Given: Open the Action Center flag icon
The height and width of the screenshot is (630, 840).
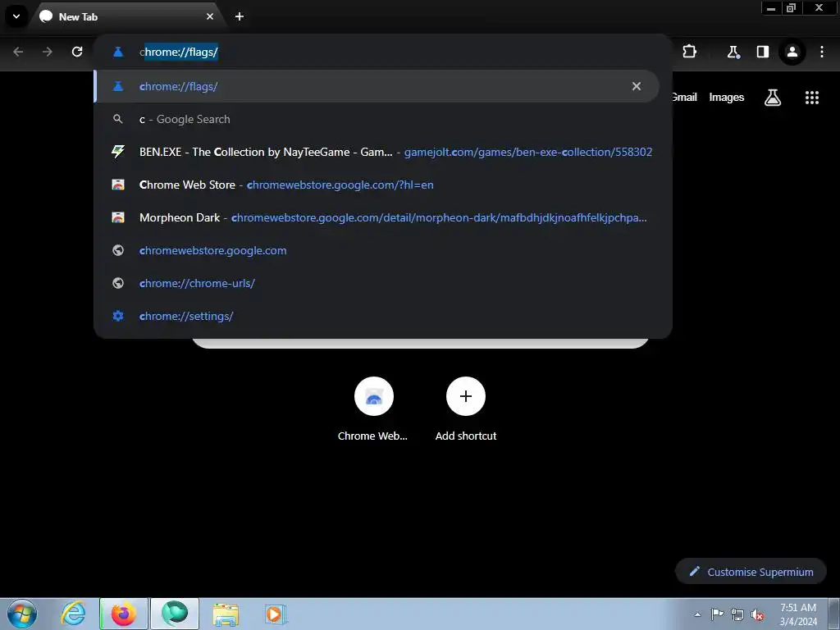Looking at the screenshot, I should 717,614.
